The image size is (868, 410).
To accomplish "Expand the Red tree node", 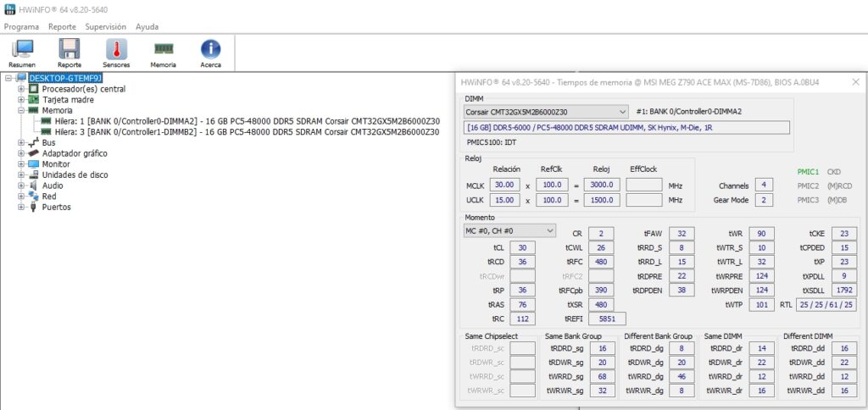I will point(21,197).
